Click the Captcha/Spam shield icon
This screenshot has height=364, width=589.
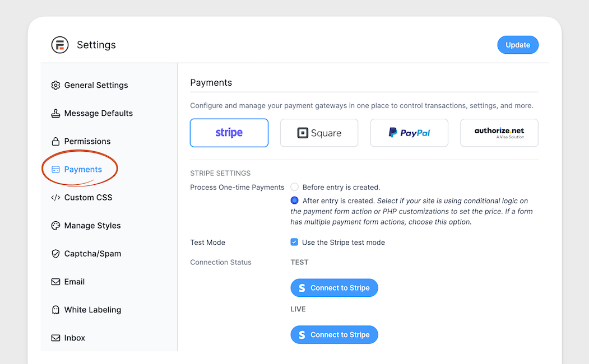(55, 254)
